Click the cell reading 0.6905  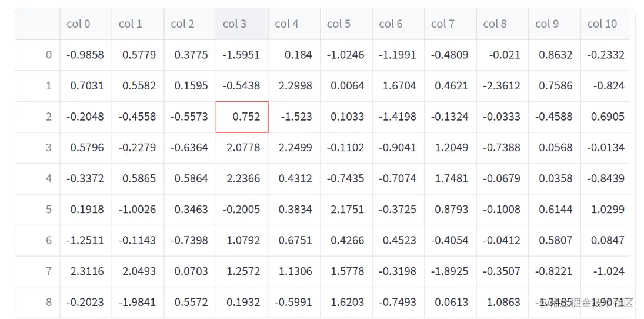pyautogui.click(x=606, y=117)
